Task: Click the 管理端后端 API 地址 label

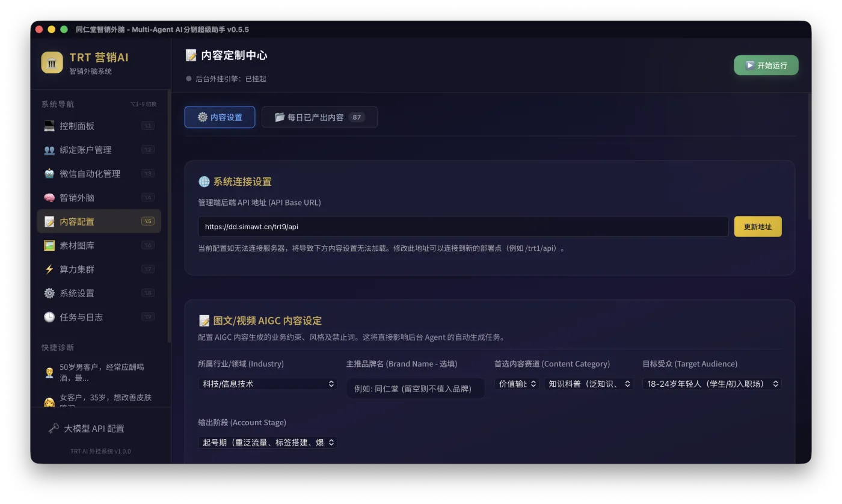Action: point(259,203)
